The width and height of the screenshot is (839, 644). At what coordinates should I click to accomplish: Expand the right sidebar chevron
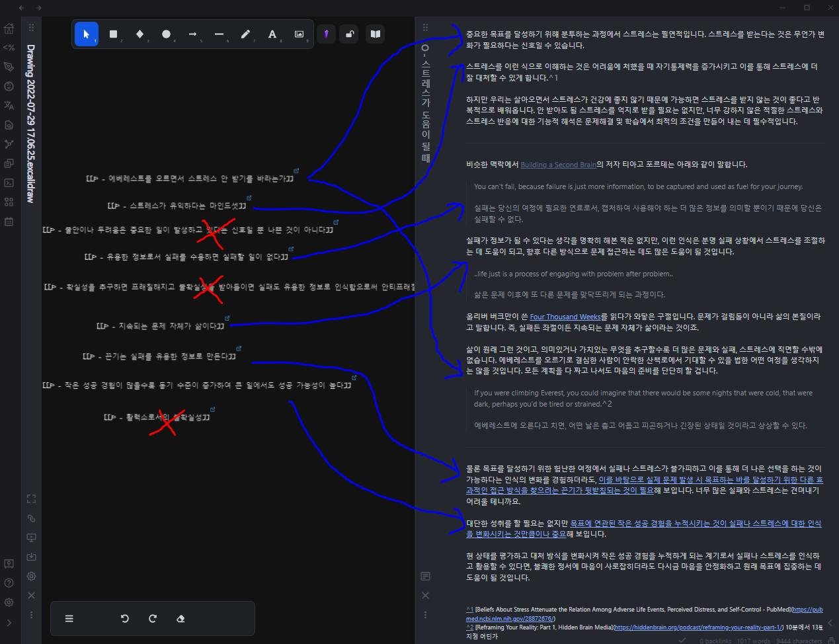pos(831,623)
